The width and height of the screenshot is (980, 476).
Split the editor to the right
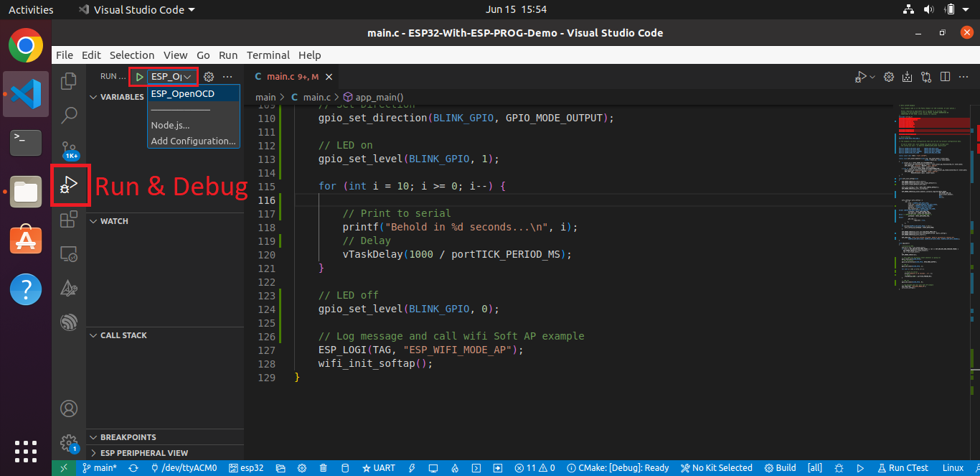click(x=945, y=77)
